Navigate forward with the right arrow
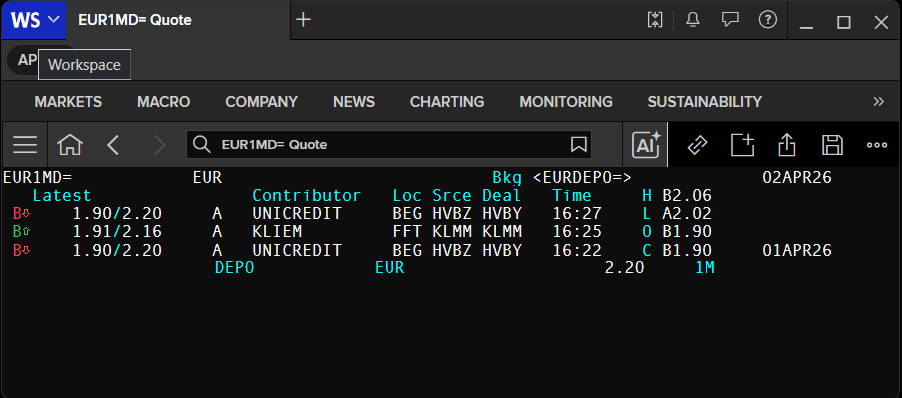The height and width of the screenshot is (398, 902). click(159, 145)
